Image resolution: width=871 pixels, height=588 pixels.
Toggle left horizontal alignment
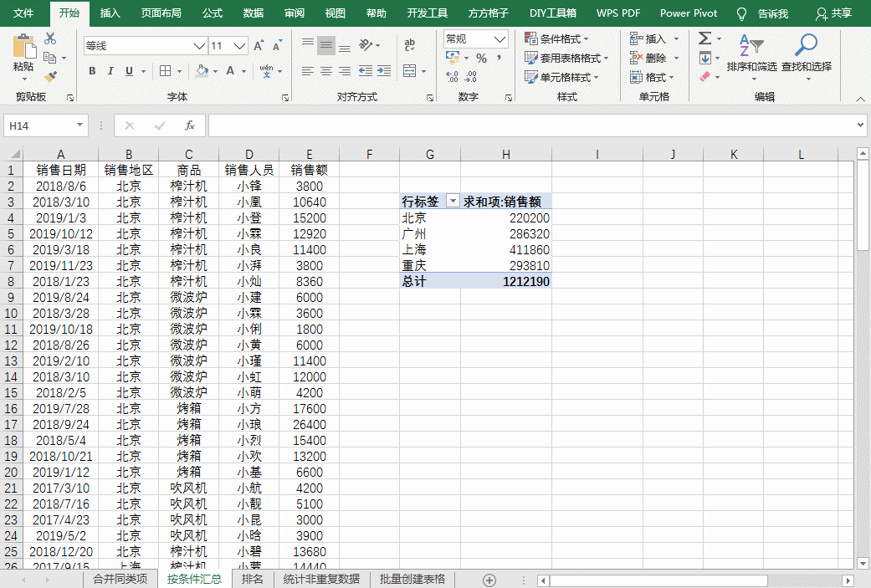308,71
